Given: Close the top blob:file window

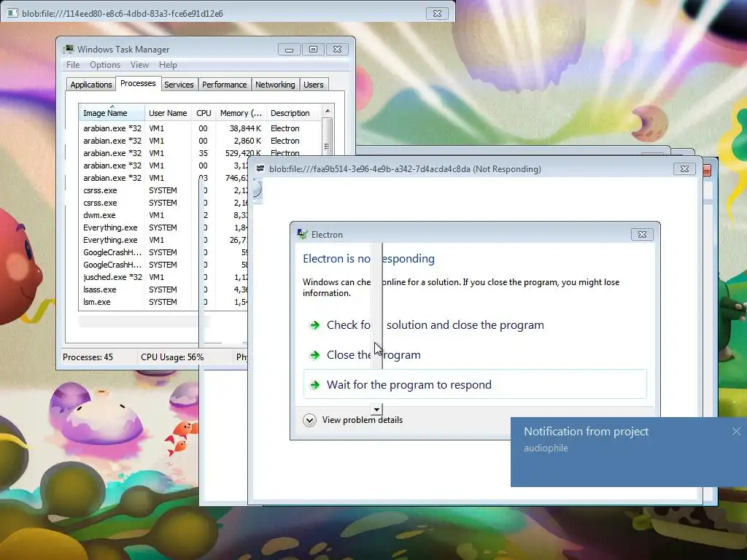Looking at the screenshot, I should click(x=437, y=13).
